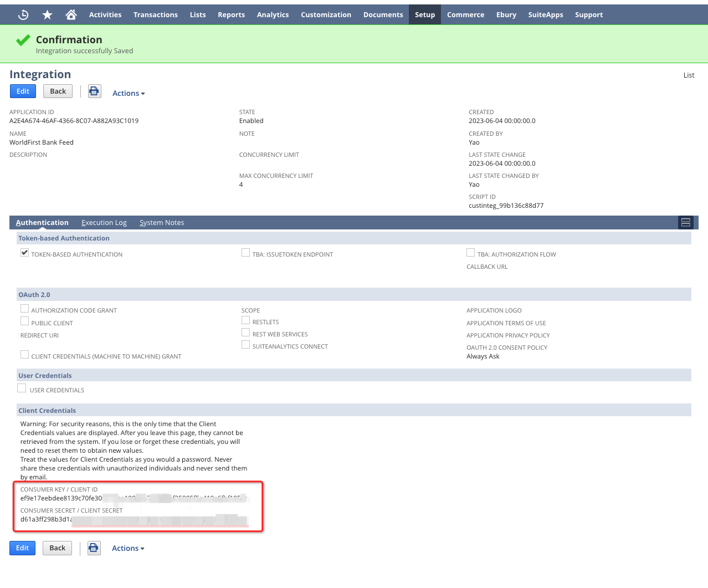This screenshot has width=708, height=588.
Task: Enable the TBA: Issuetoken Endpoint checkbox
Action: click(245, 253)
